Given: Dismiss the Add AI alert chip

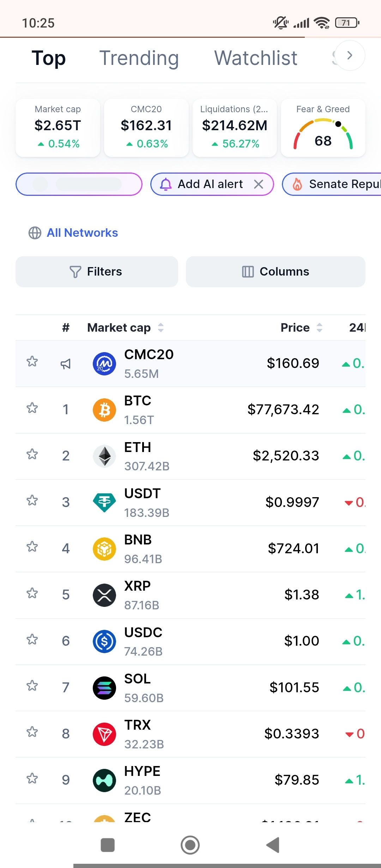Looking at the screenshot, I should click(259, 184).
